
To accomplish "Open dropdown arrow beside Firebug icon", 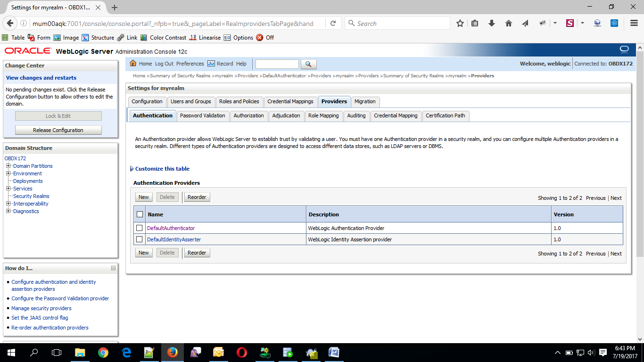I will (x=555, y=23).
